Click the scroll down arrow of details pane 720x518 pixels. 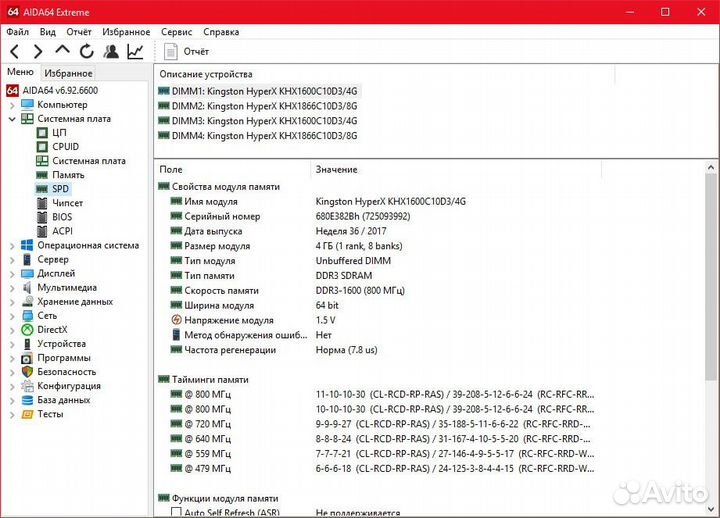(x=711, y=508)
